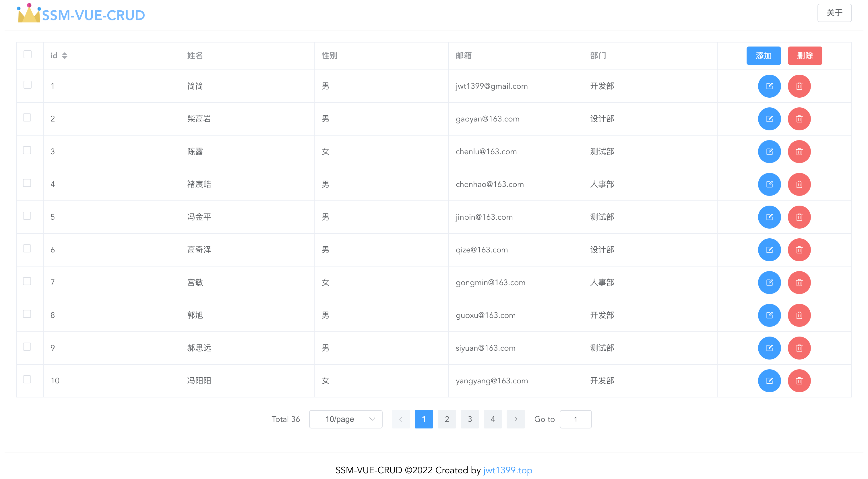
Task: Jump to pagination page 4
Action: coord(492,419)
